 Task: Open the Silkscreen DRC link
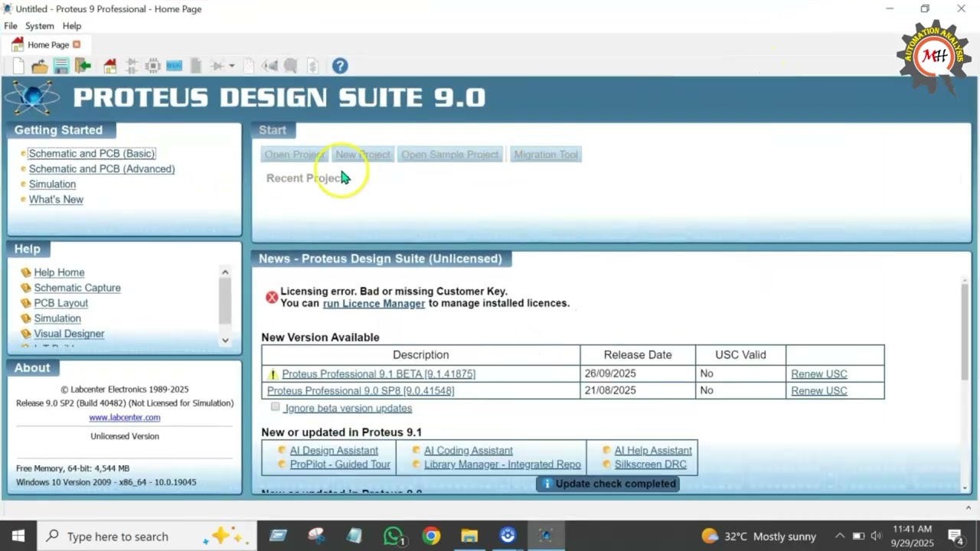650,465
